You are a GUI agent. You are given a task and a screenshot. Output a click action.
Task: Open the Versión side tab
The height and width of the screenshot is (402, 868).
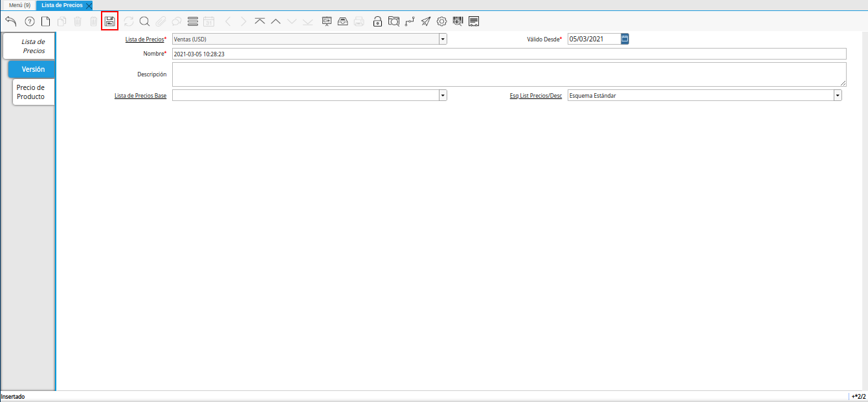pyautogui.click(x=32, y=69)
